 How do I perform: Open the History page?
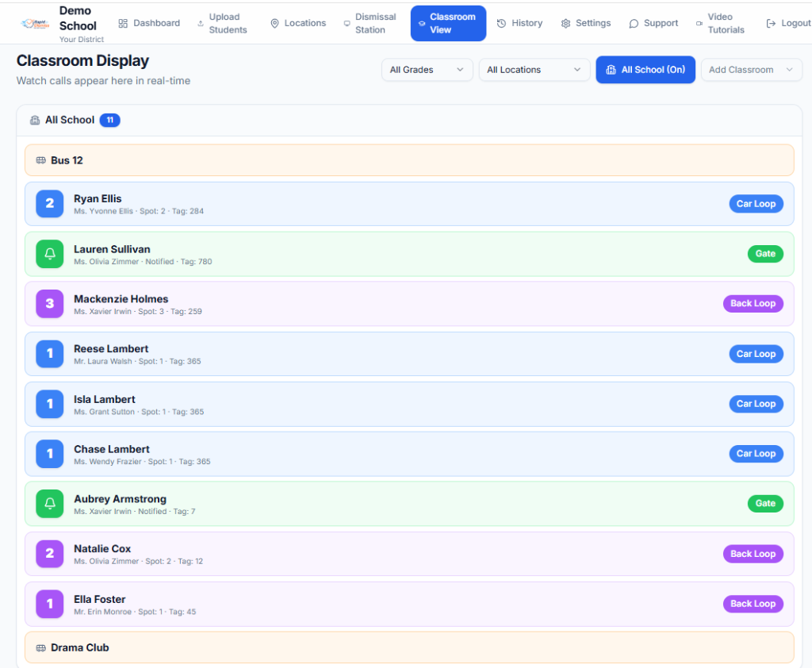click(520, 23)
